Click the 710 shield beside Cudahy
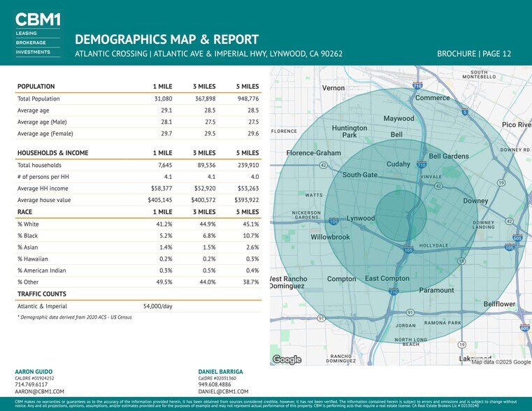This screenshot has height=411, width=532. point(422,166)
